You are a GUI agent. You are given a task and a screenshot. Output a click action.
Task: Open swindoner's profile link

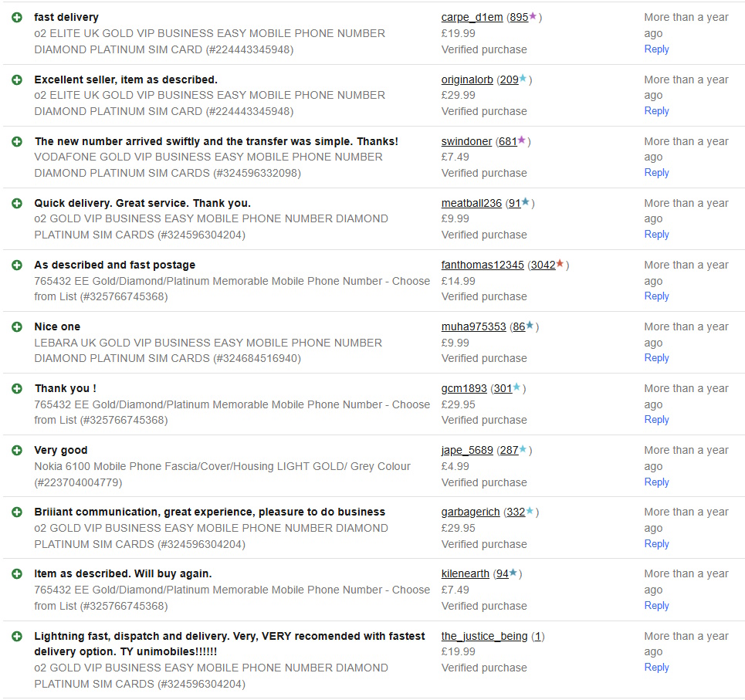466,141
